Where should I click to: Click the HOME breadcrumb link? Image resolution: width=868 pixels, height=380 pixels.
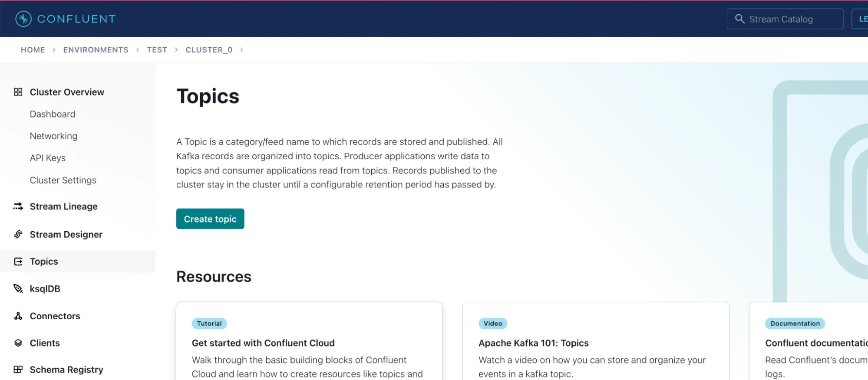33,50
